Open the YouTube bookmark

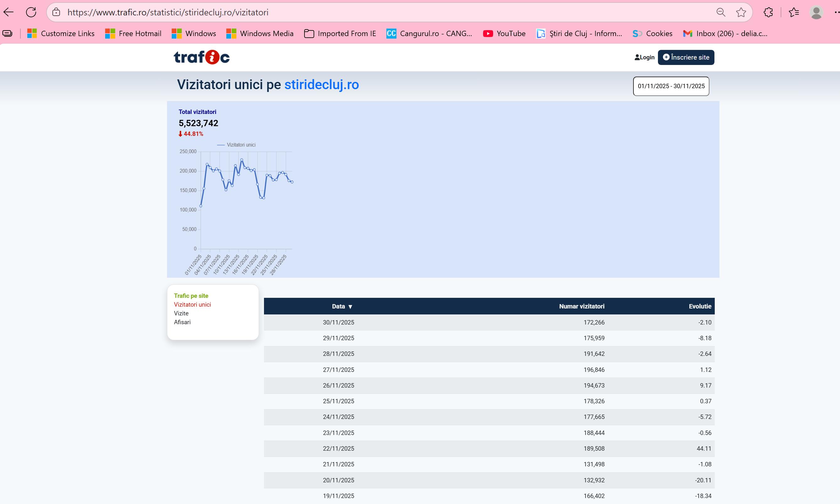504,33
